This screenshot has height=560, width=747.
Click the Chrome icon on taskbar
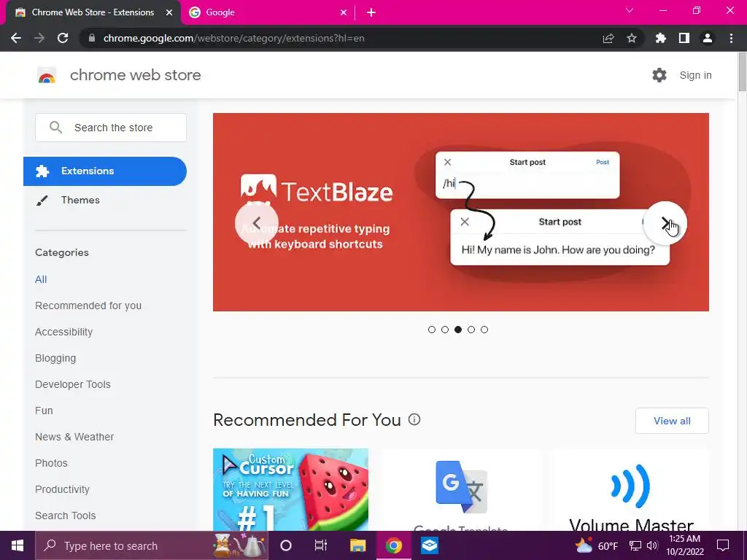[x=393, y=545]
